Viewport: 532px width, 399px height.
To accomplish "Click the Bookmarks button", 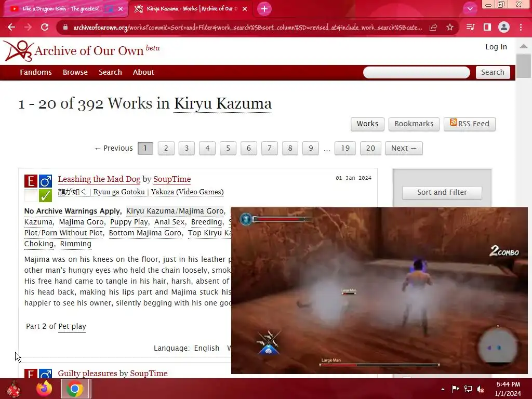I will [414, 124].
